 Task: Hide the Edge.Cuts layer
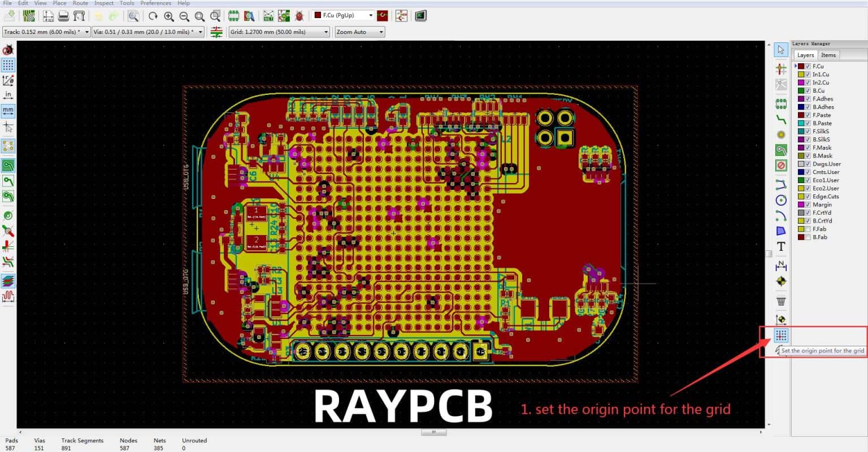(x=808, y=196)
